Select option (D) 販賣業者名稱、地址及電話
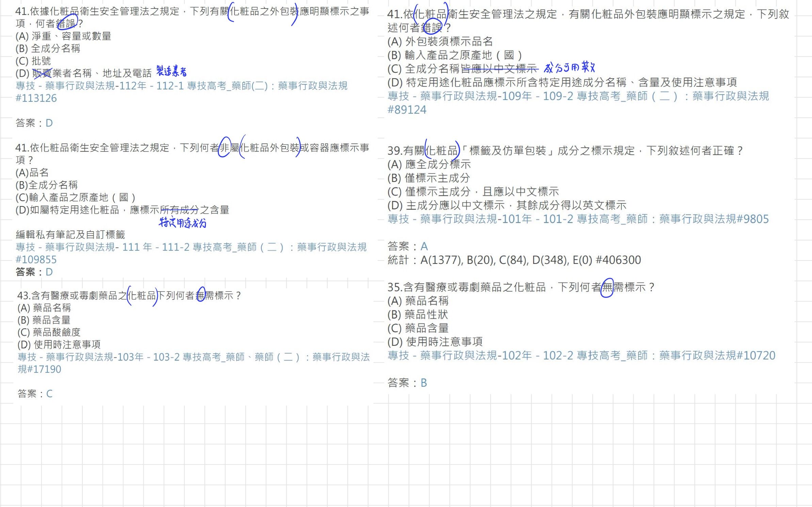Screen dimensions: 812x507 [x=83, y=73]
